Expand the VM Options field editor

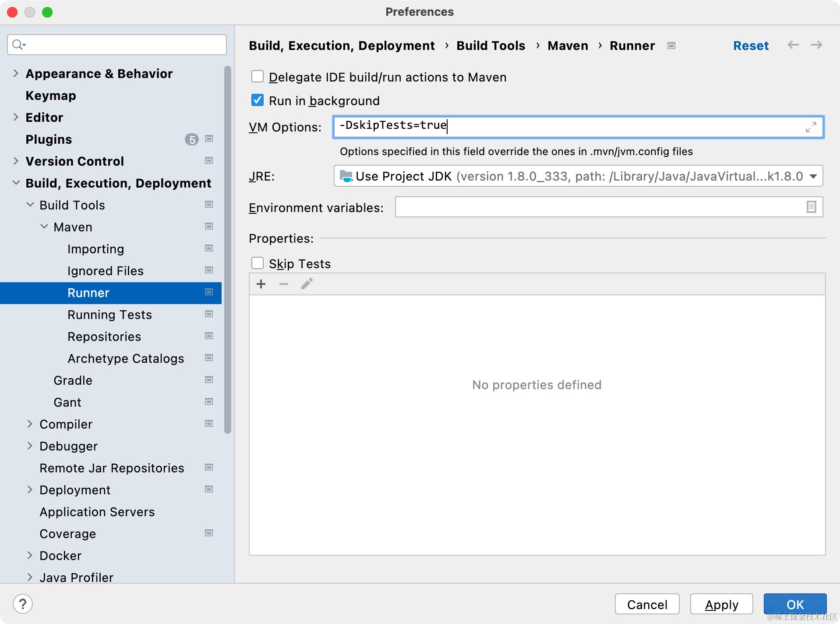(x=811, y=127)
